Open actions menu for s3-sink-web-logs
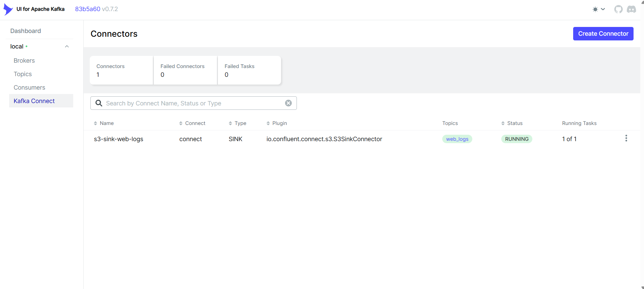This screenshot has width=644, height=289. (626, 138)
